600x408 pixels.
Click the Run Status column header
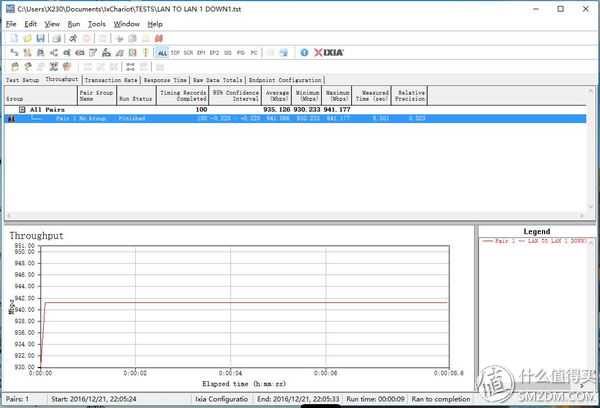click(x=136, y=99)
